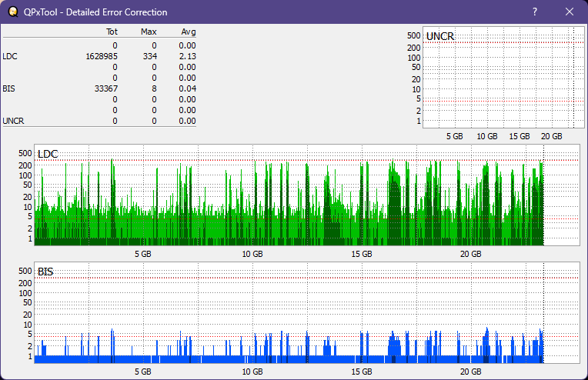
Task: Click the 15 GB label under the UNCR graph
Action: coord(520,136)
